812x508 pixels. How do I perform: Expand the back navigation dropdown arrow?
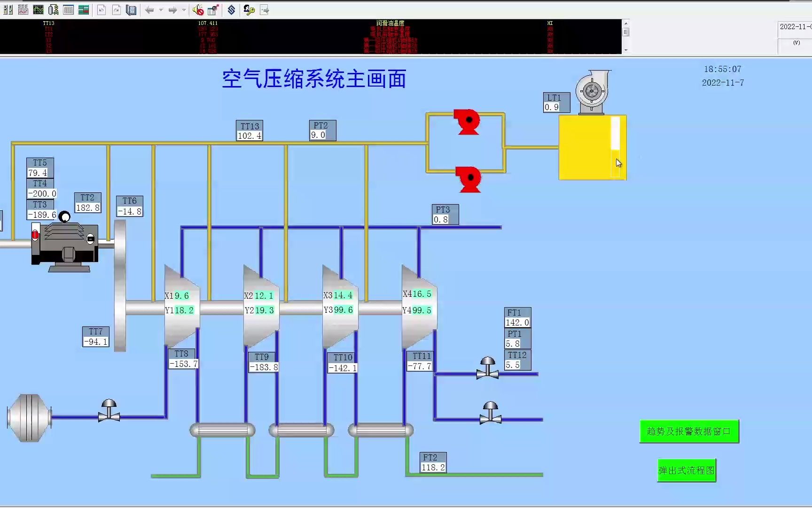click(161, 9)
